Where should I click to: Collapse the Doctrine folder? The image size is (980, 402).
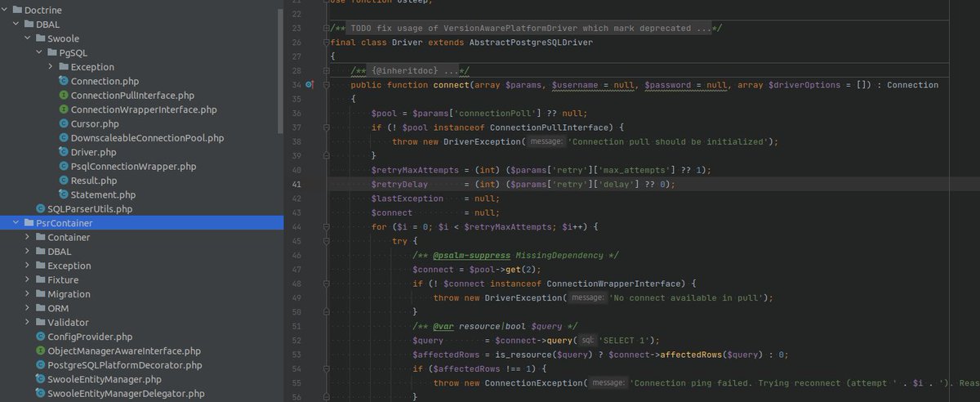(6, 10)
